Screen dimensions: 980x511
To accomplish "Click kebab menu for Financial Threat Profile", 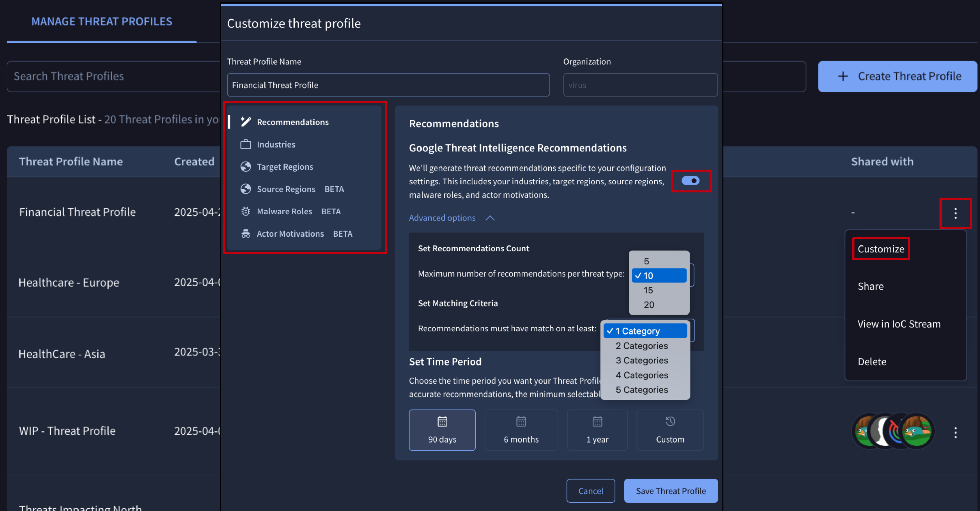I will coord(955,213).
